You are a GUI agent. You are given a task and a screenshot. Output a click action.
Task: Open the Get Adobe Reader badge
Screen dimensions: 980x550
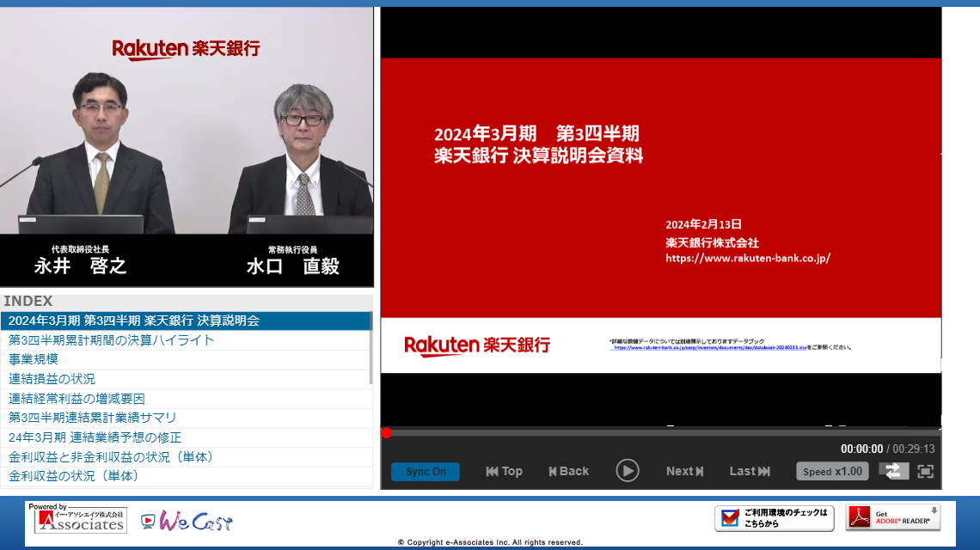(893, 517)
